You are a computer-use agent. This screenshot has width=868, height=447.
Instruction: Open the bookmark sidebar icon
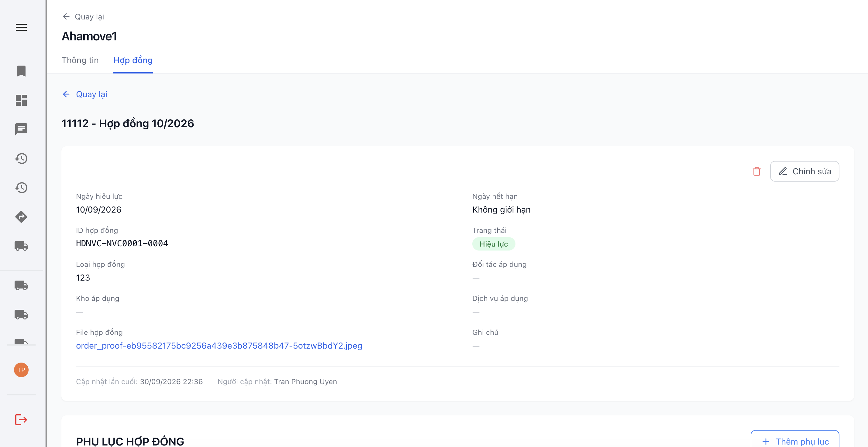click(21, 71)
